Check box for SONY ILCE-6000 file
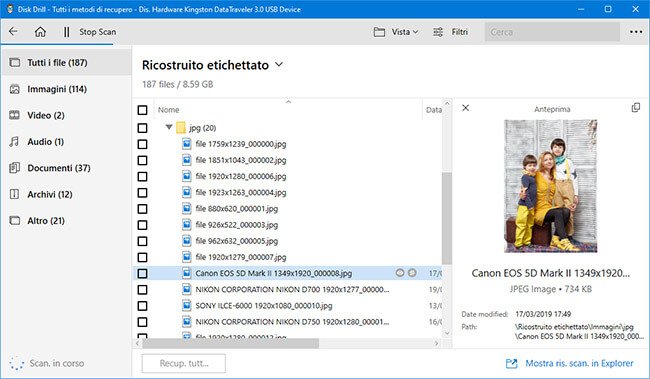Image resolution: width=650 pixels, height=379 pixels. point(142,306)
